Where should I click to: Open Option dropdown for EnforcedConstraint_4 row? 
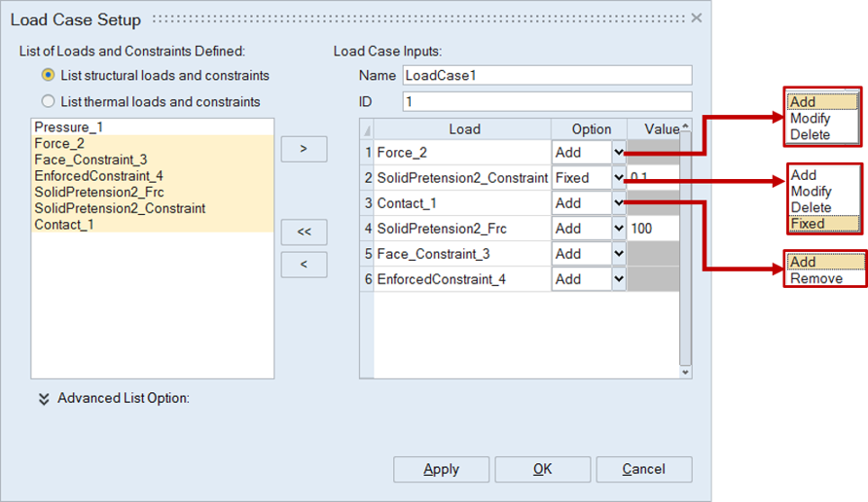pyautogui.click(x=618, y=279)
